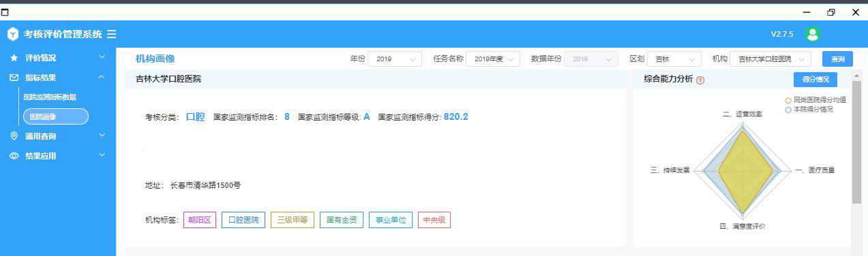Click the 三、持续发展 radar axis label
The image size is (868, 256).
click(670, 170)
